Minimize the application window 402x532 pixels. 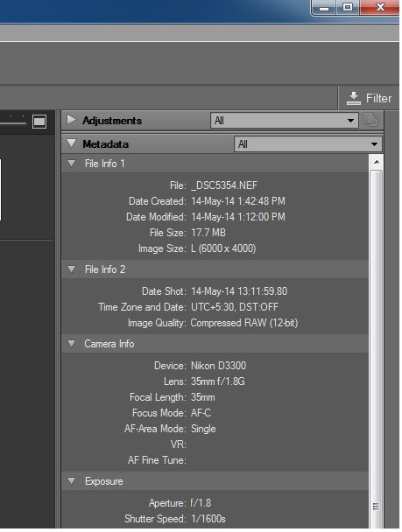324,8
